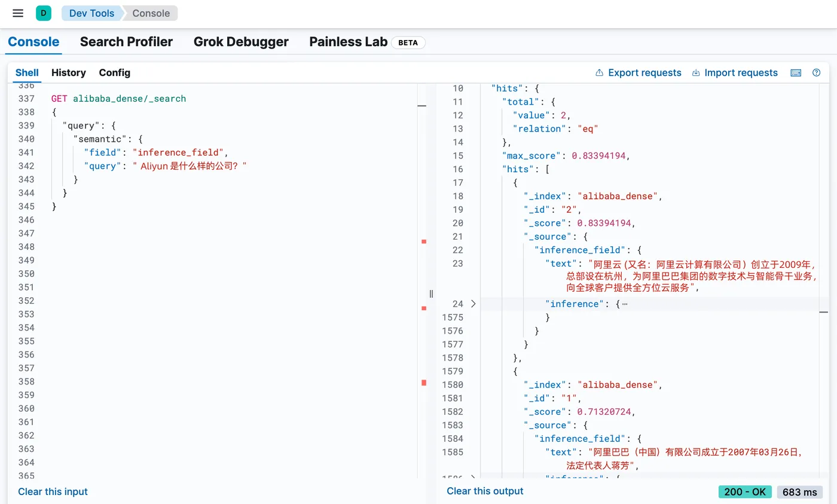837x504 pixels.
Task: Click Export requests
Action: pyautogui.click(x=639, y=73)
